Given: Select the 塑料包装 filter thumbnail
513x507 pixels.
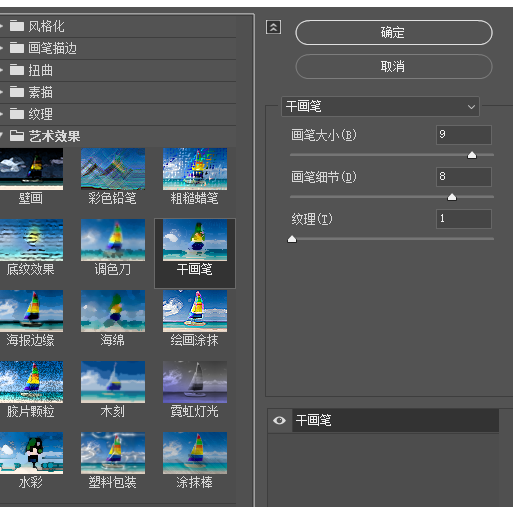Looking at the screenshot, I should pyautogui.click(x=113, y=453).
